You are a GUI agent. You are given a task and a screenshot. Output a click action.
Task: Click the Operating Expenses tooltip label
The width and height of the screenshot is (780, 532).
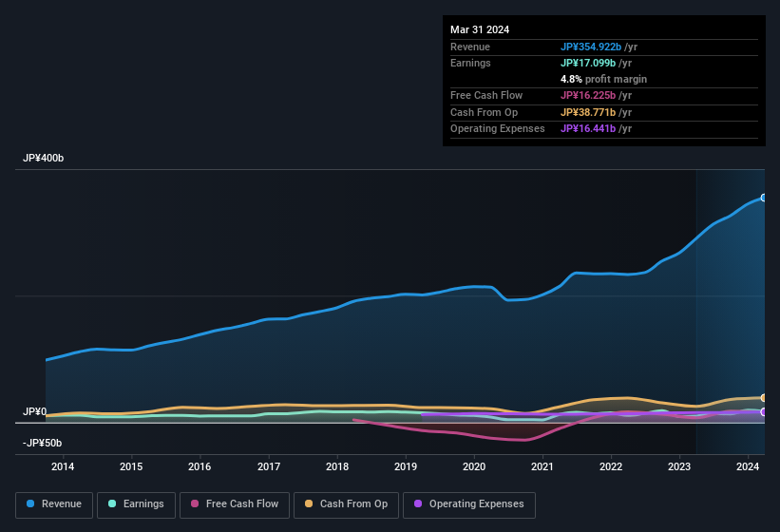(498, 129)
